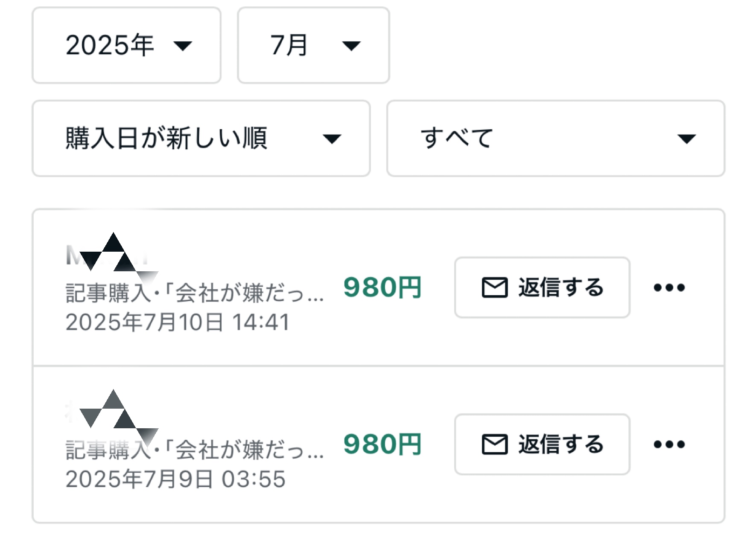The width and height of the screenshot is (756, 546).
Task: Open the 7月 month dropdown
Action: point(313,45)
